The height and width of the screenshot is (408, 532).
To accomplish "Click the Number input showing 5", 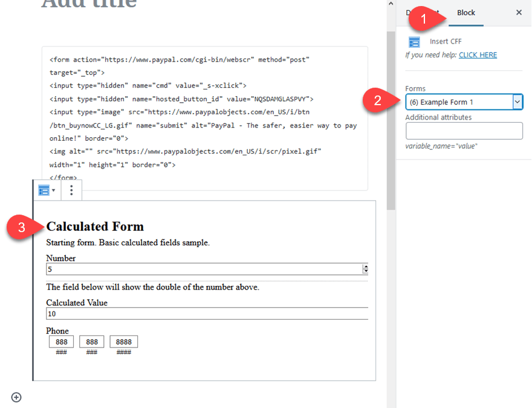I will click(181, 268).
